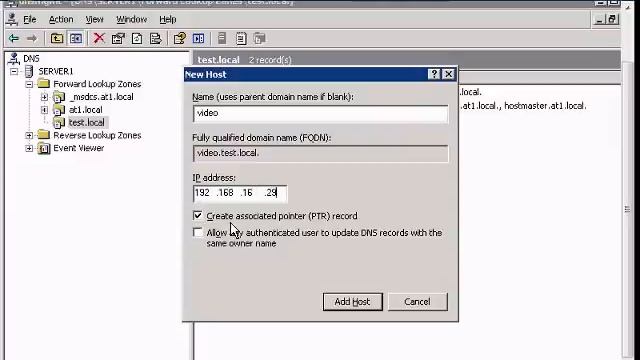Click the last IP octet 29
Image resolution: width=640 pixels, height=360 pixels.
271,193
